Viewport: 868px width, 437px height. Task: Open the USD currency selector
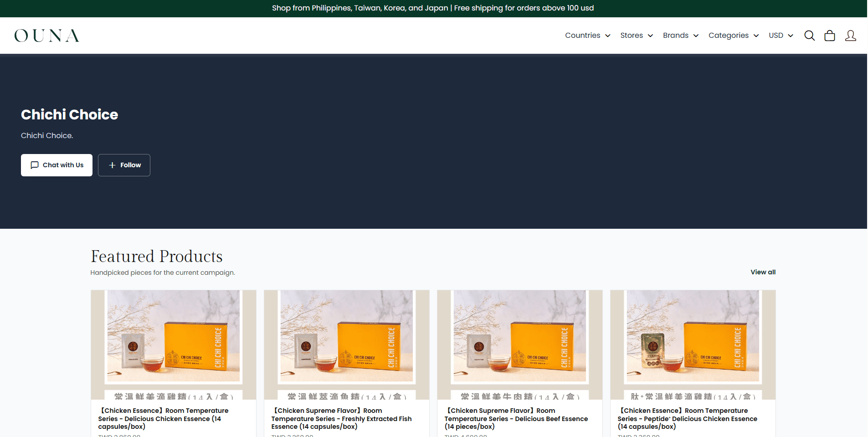point(781,36)
